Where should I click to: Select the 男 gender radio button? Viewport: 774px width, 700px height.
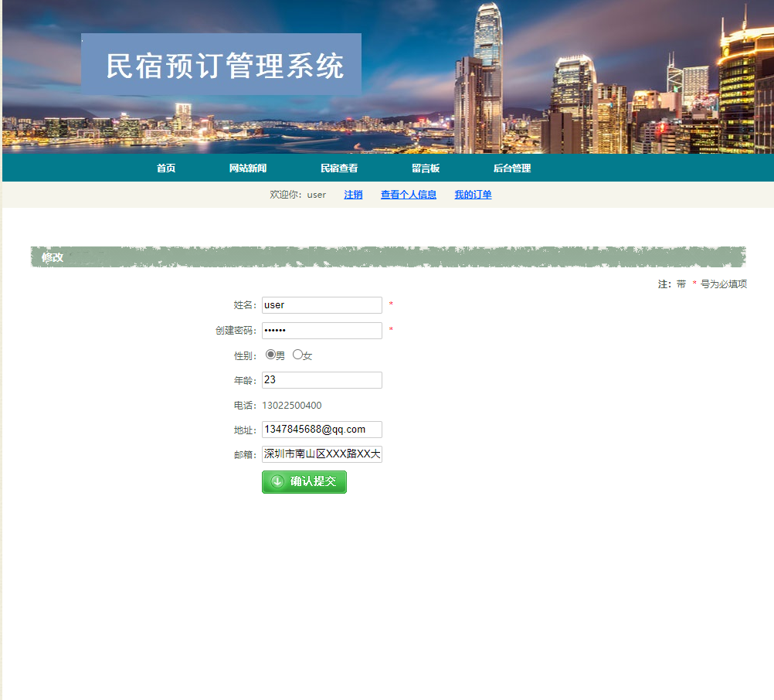pos(270,354)
